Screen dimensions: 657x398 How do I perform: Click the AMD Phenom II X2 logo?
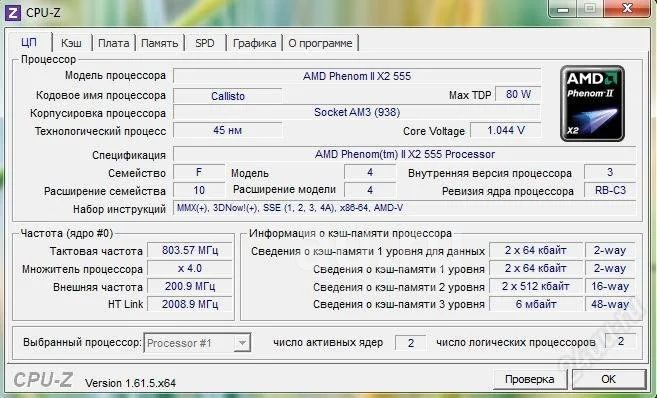(x=592, y=103)
